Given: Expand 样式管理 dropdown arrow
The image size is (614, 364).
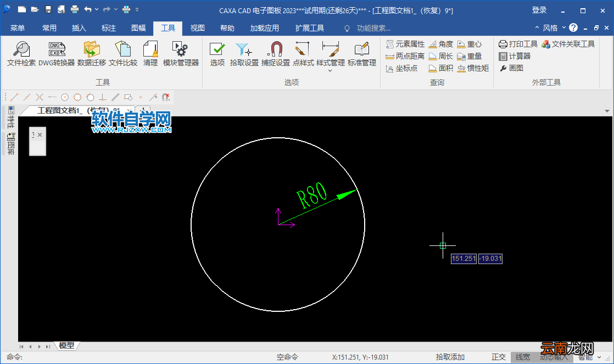Looking at the screenshot, I should point(330,71).
